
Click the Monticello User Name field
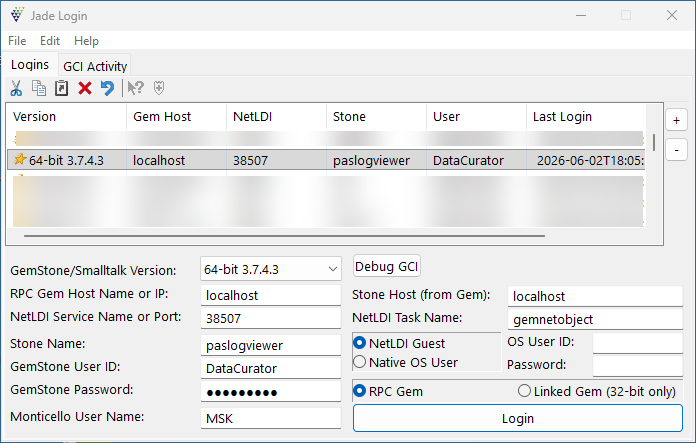[270, 419]
